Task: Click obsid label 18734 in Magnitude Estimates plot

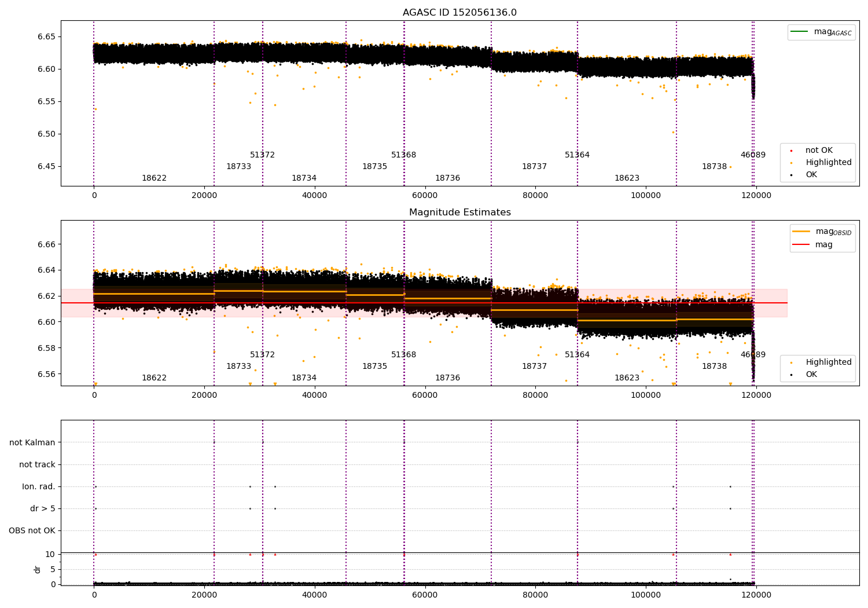Action: [304, 378]
